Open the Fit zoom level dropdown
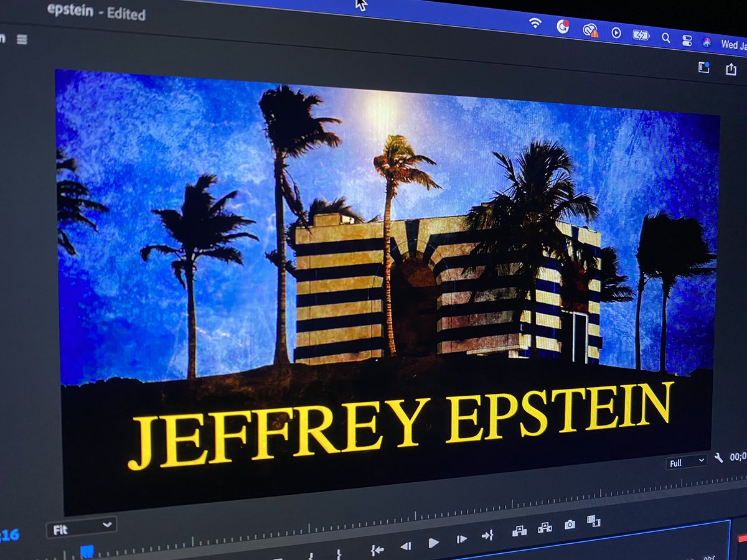747x560 pixels. (82, 526)
